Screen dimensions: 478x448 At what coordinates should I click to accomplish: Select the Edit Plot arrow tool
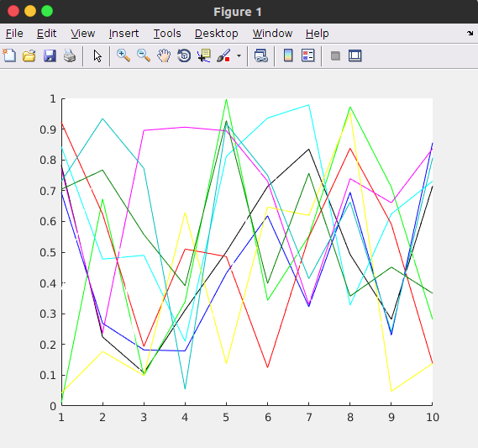tap(97, 55)
